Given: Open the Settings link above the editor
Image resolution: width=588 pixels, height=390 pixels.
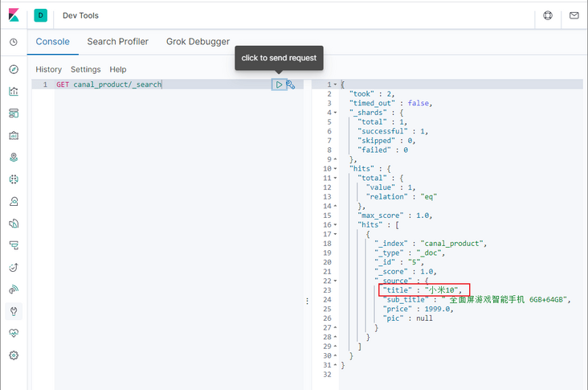Looking at the screenshot, I should (85, 70).
